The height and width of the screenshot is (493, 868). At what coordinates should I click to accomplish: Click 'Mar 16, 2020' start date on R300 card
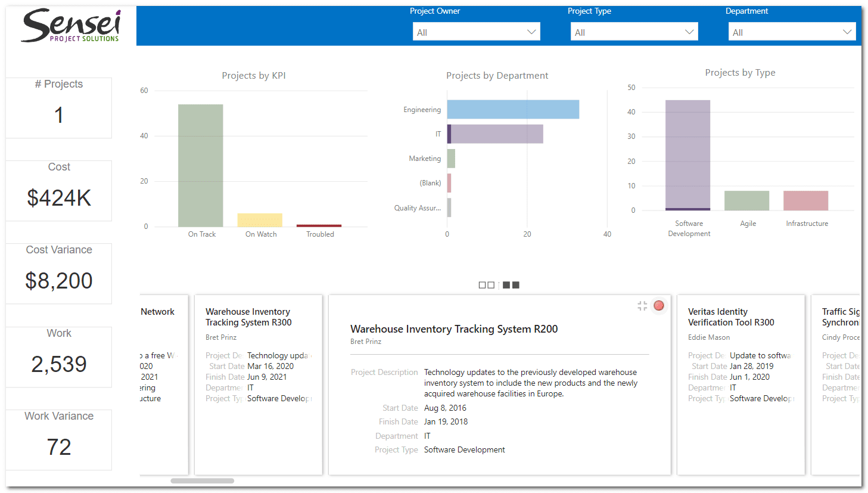270,367
